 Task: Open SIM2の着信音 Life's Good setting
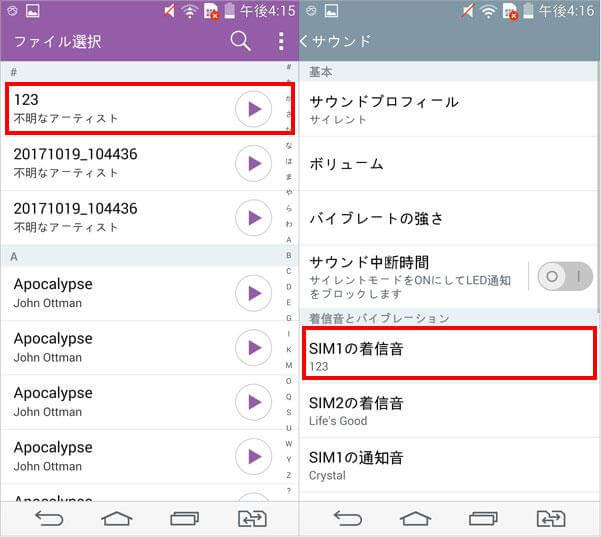pyautogui.click(x=448, y=410)
